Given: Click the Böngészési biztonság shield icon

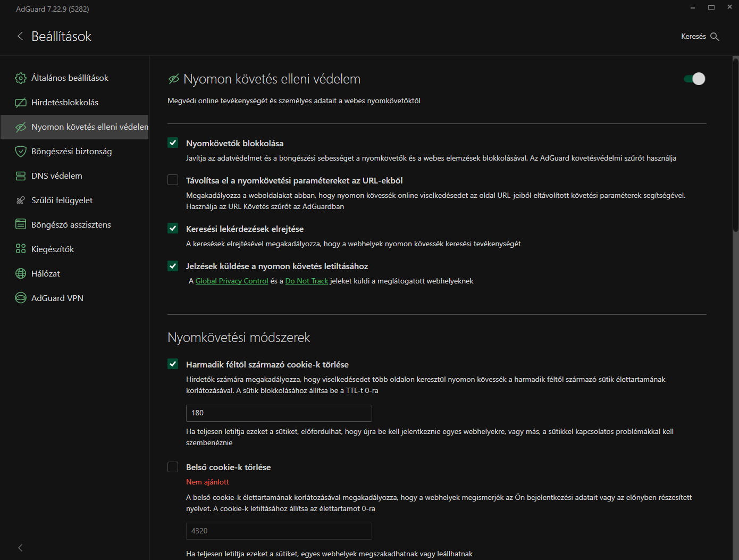Looking at the screenshot, I should tap(21, 152).
